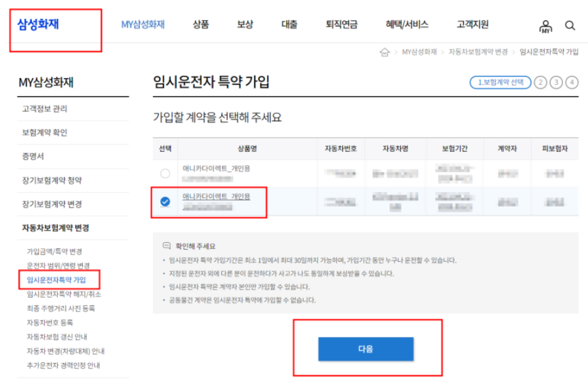
Task: Open search with the magnifier icon
Action: (x=570, y=26)
